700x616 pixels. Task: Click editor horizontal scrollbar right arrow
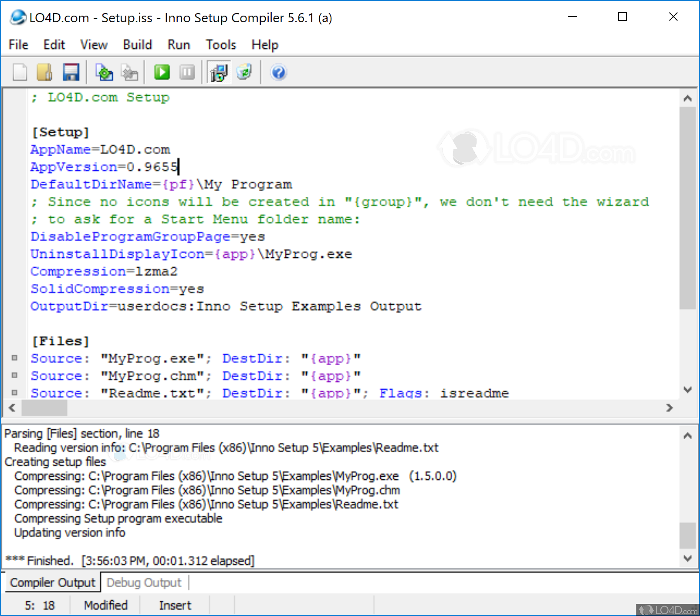670,408
